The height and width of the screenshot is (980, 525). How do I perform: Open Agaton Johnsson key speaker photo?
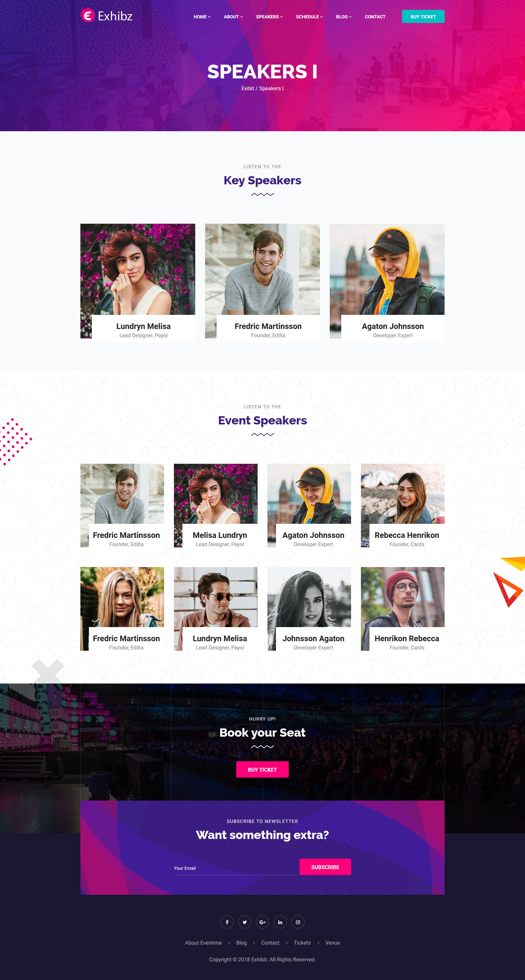coord(387,269)
